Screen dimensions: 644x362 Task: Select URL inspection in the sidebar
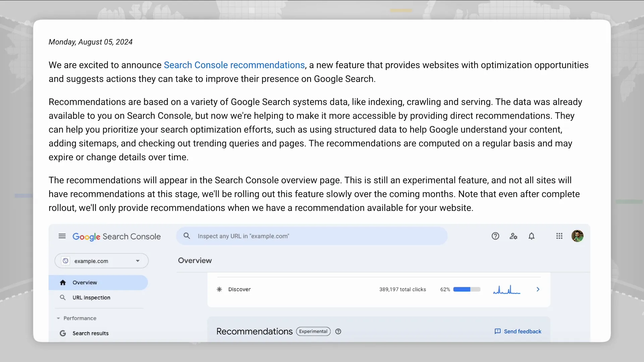tap(91, 298)
